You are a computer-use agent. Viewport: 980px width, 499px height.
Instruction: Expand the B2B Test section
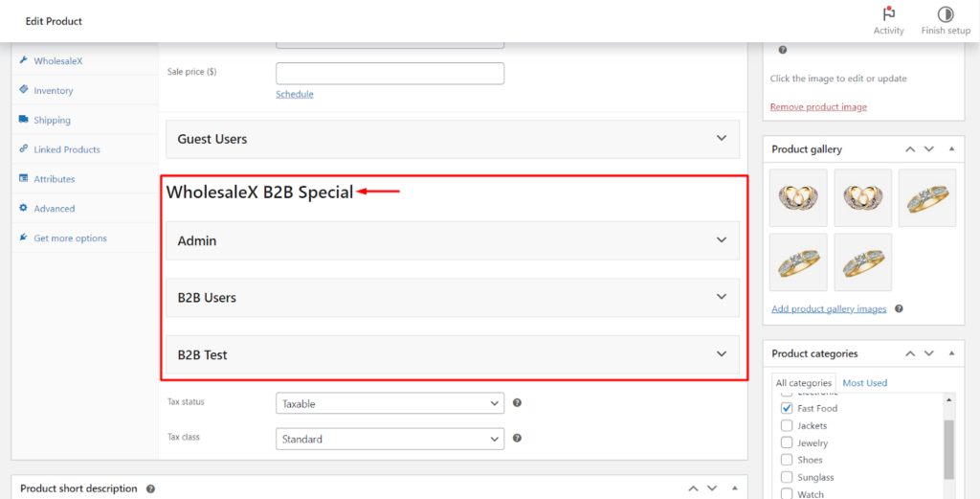click(453, 354)
